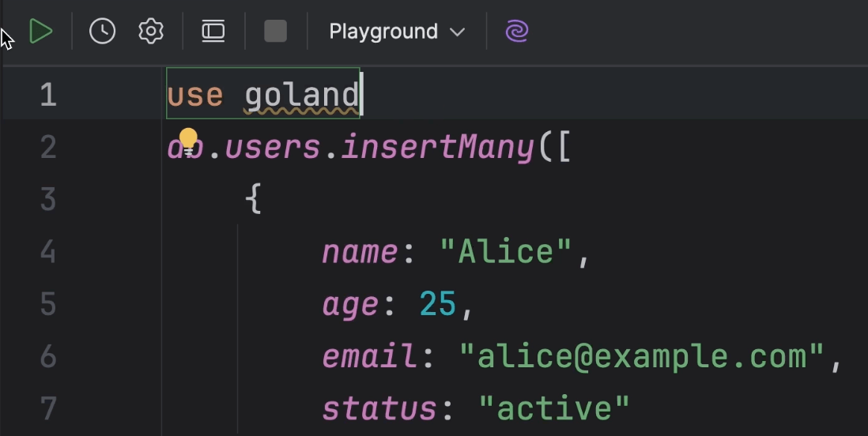Click line number 7 in the gutter
This screenshot has width=868, height=436.
[47, 409]
